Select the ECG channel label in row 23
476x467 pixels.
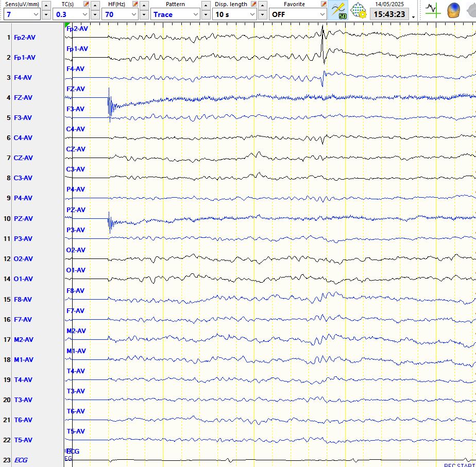(21, 460)
